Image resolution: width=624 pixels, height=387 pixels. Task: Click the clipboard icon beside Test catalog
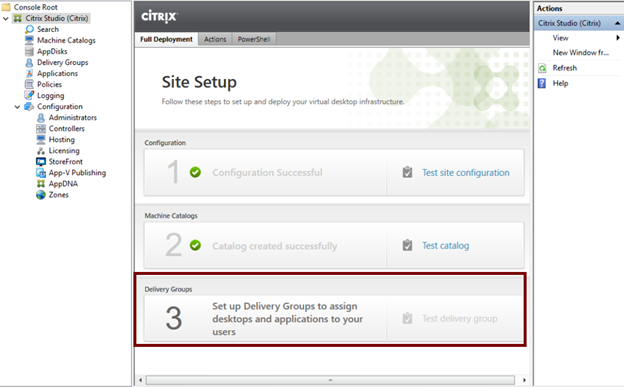point(407,245)
